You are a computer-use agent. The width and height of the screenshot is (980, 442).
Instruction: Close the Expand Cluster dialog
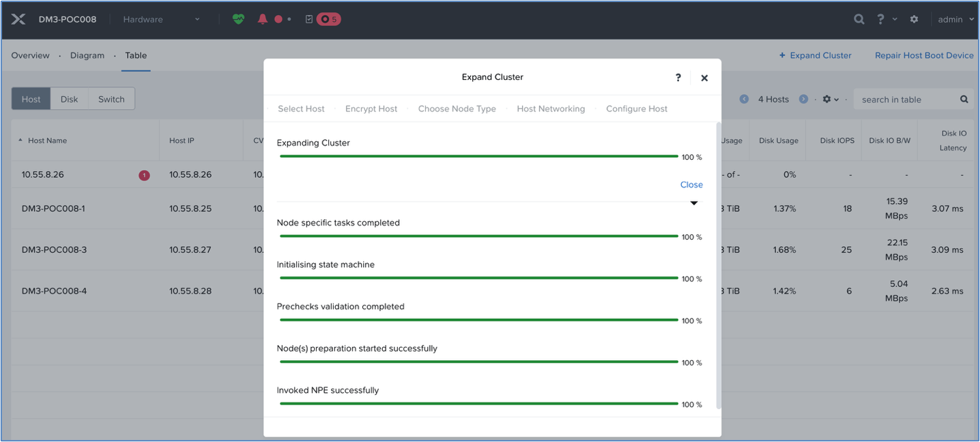pos(704,78)
